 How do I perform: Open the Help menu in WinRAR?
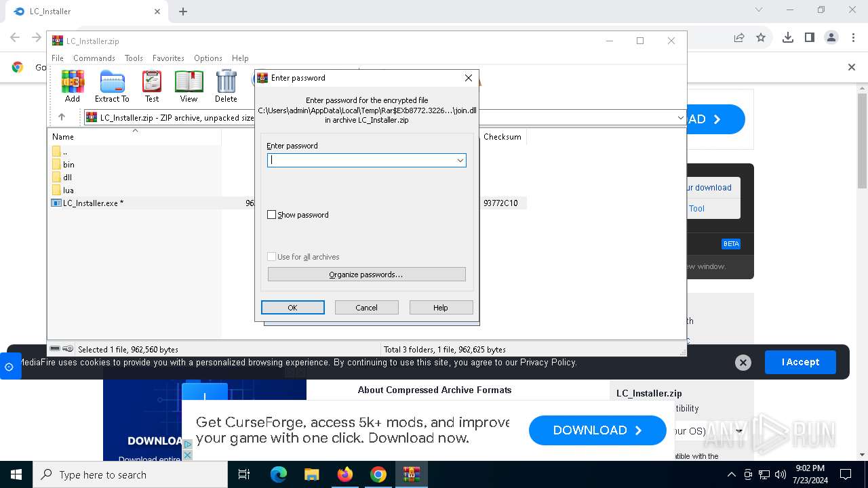coord(240,58)
